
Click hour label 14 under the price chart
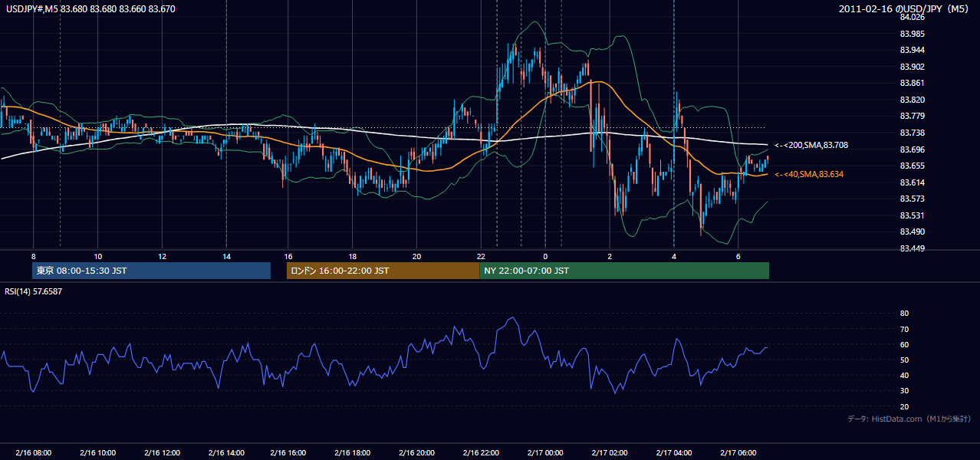226,256
